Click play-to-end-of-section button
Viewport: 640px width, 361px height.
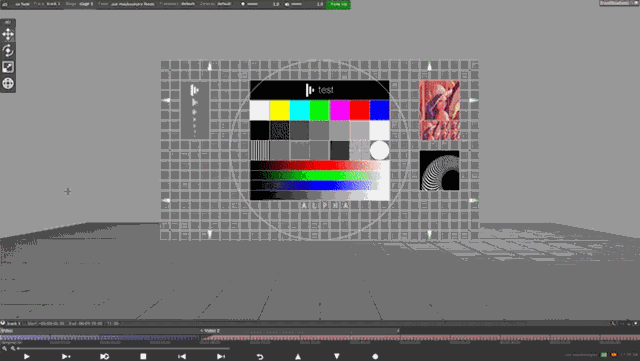point(66,357)
